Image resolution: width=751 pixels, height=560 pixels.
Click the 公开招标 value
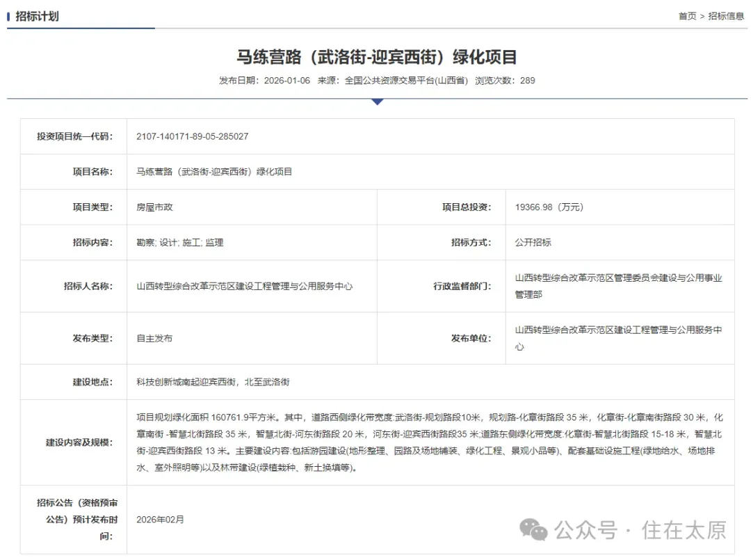coord(533,243)
